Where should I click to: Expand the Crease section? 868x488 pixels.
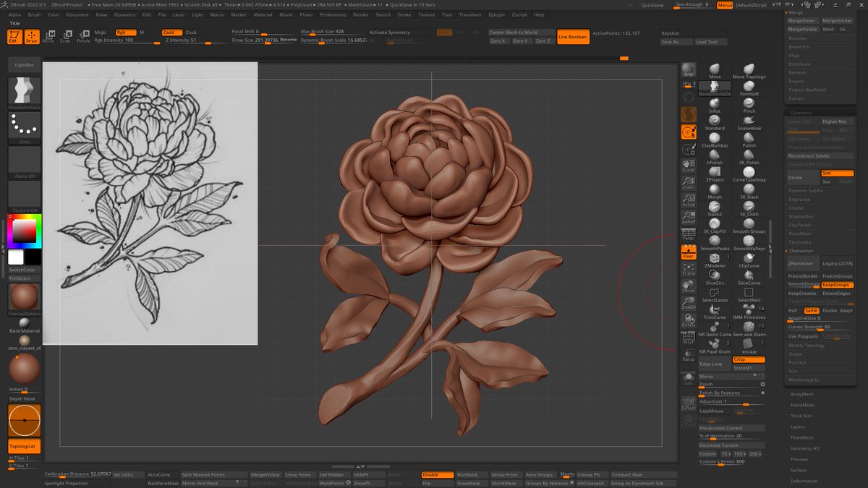click(796, 208)
